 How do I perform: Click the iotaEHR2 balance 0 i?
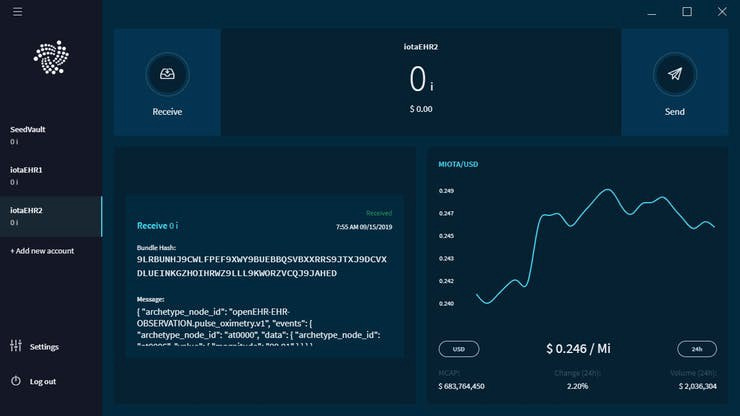[x=420, y=79]
